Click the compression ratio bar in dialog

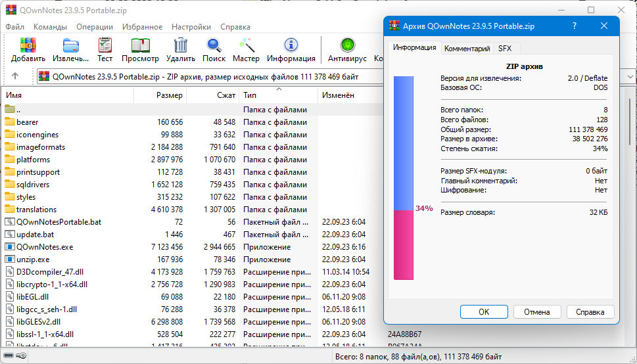pos(404,178)
